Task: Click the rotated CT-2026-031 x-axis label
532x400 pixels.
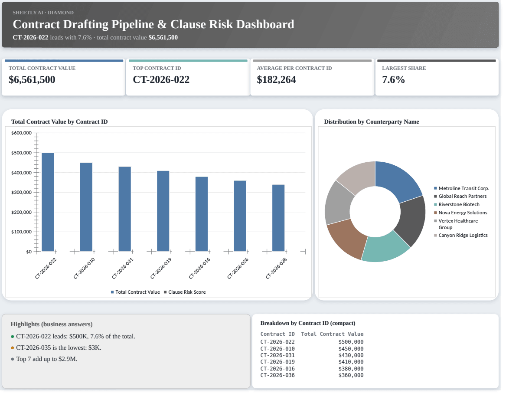Action: pyautogui.click(x=123, y=268)
